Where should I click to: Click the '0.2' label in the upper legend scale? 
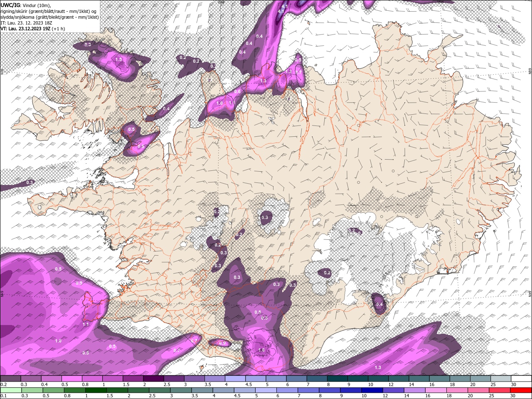[4, 384]
